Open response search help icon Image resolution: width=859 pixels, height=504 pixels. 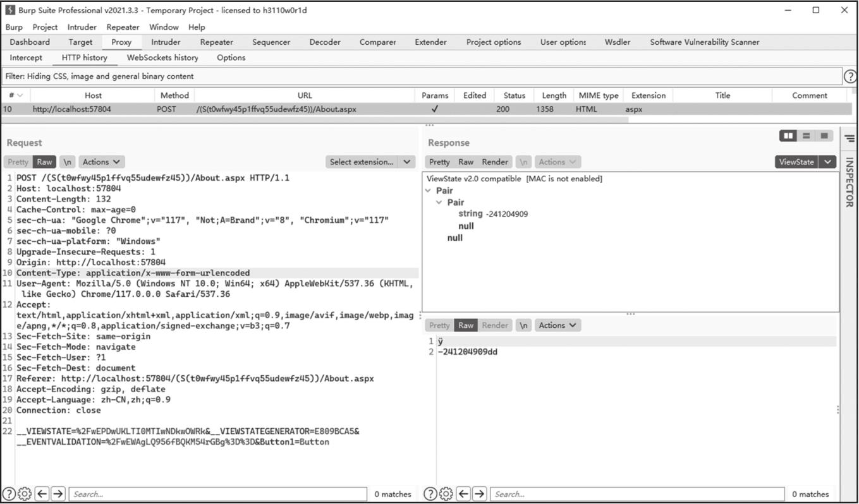(x=430, y=494)
